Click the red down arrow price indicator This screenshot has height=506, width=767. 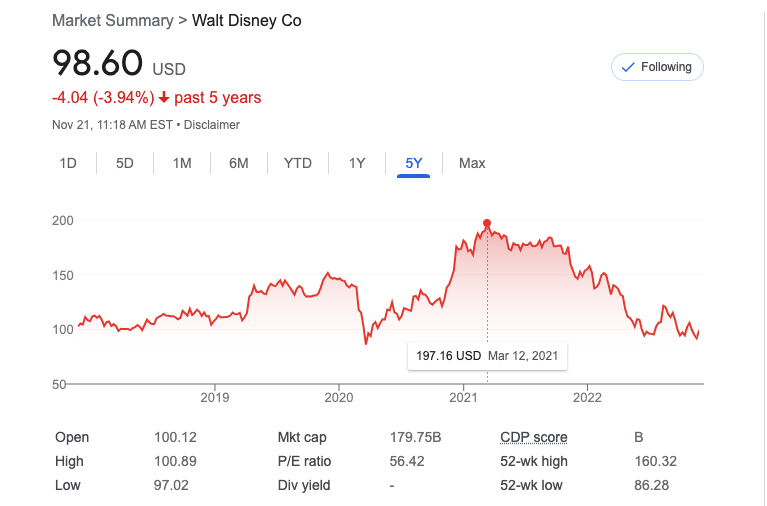(164, 98)
